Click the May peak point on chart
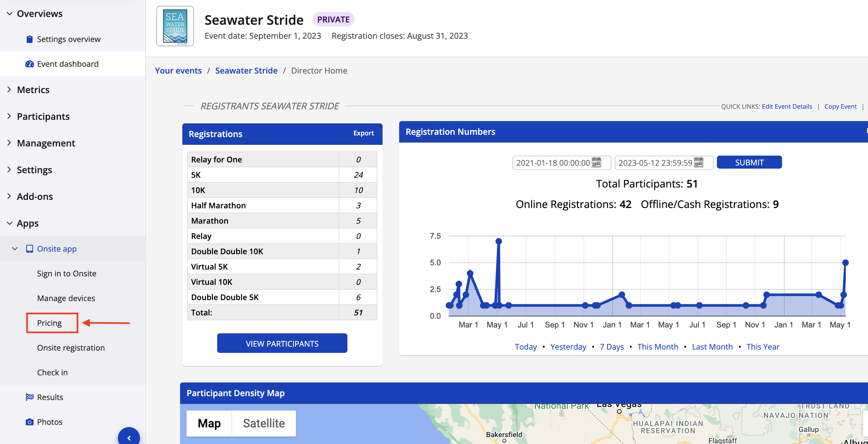 click(499, 241)
